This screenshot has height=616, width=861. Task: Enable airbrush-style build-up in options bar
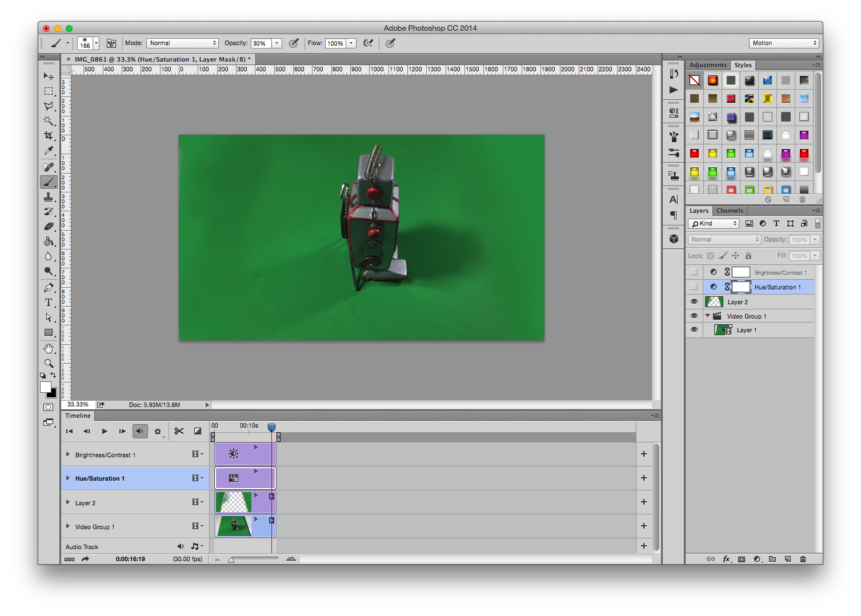click(369, 43)
